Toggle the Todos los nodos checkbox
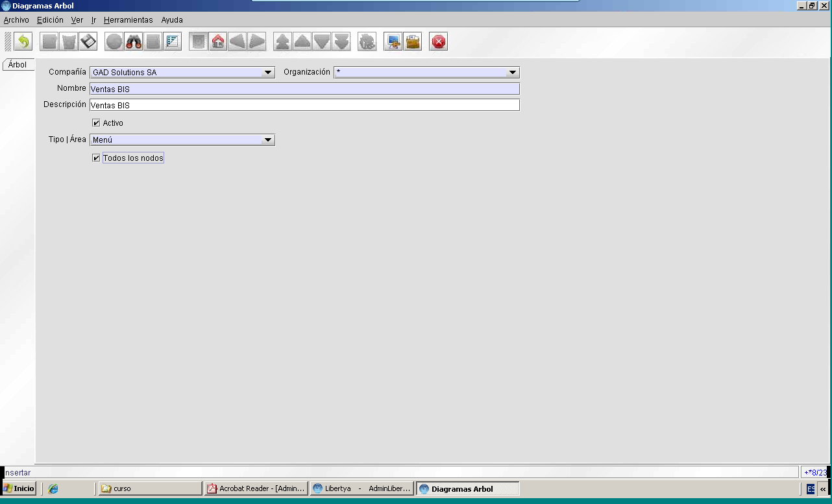This screenshot has height=504, width=832. [96, 158]
